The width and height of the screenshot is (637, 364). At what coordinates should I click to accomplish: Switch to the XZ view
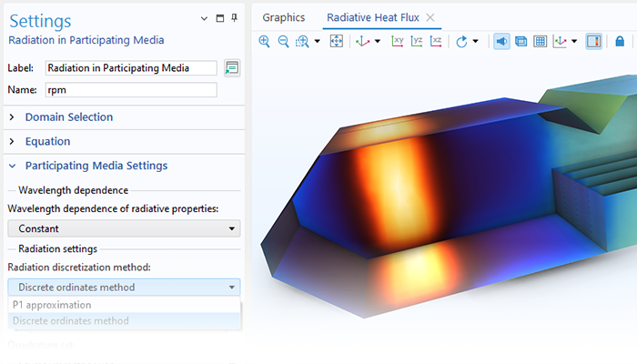click(436, 42)
